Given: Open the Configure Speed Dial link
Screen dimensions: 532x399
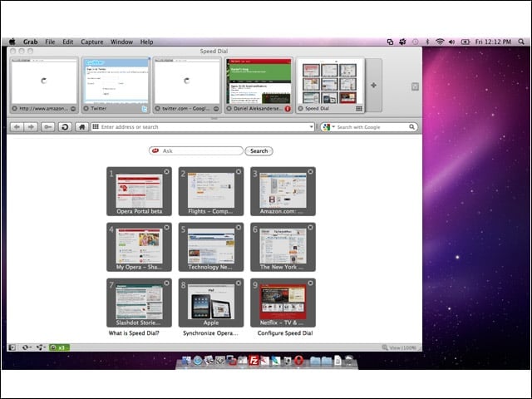Looking at the screenshot, I should click(285, 333).
